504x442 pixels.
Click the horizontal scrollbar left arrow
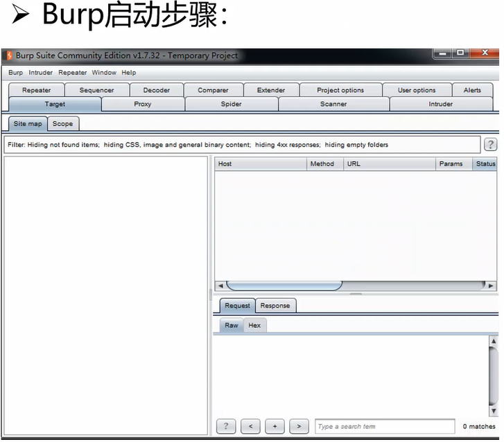click(220, 285)
